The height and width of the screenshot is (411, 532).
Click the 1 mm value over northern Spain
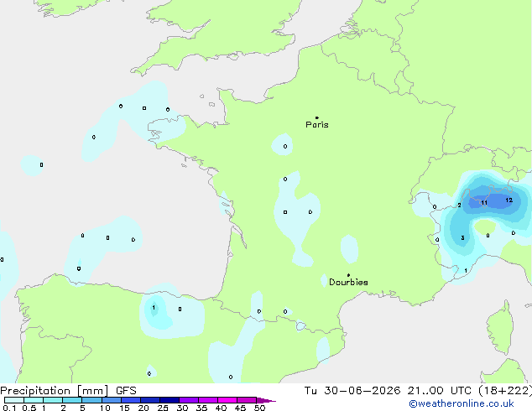click(x=154, y=308)
